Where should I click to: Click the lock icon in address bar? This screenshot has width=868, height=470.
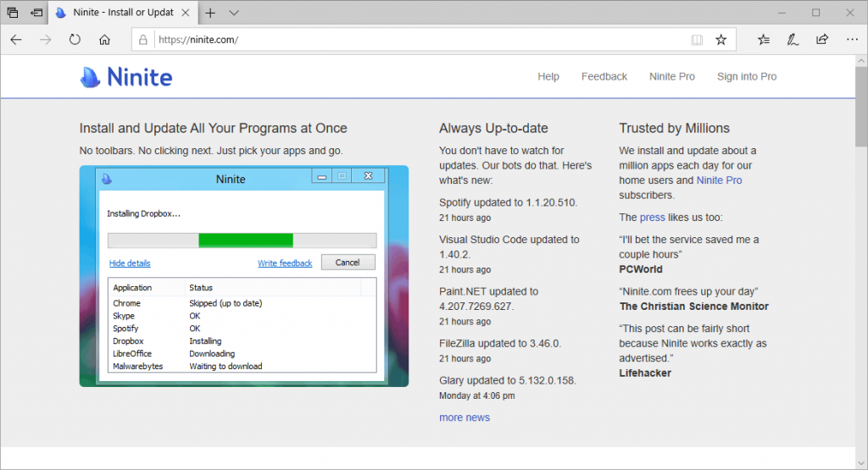143,40
